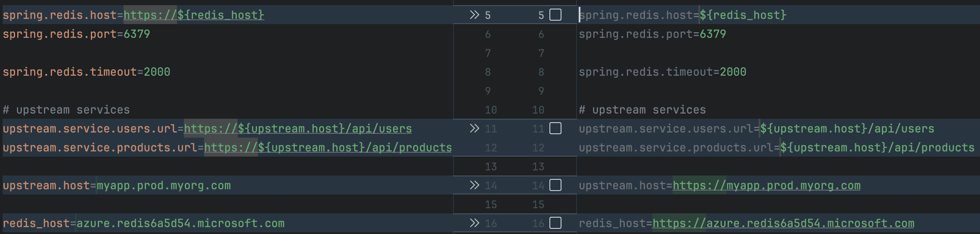This screenshot has width=980, height=234.
Task: Select the redis_host=azure line in left pane
Action: [143, 224]
